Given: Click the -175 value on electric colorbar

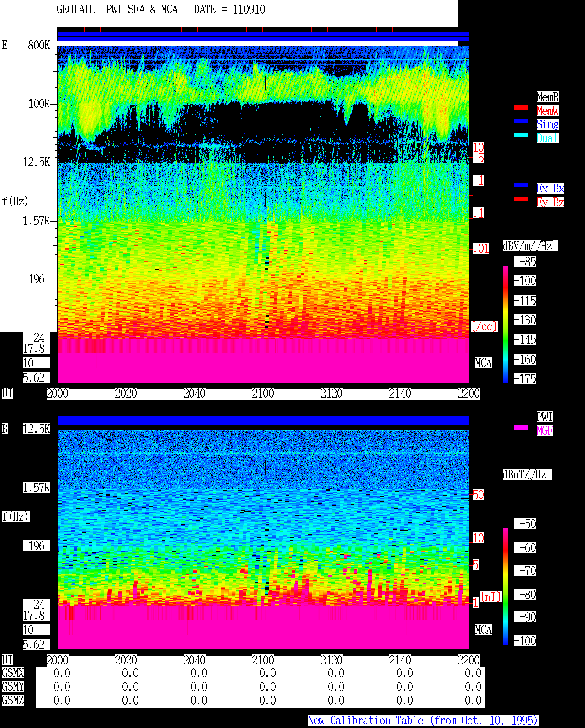Looking at the screenshot, I should (525, 379).
